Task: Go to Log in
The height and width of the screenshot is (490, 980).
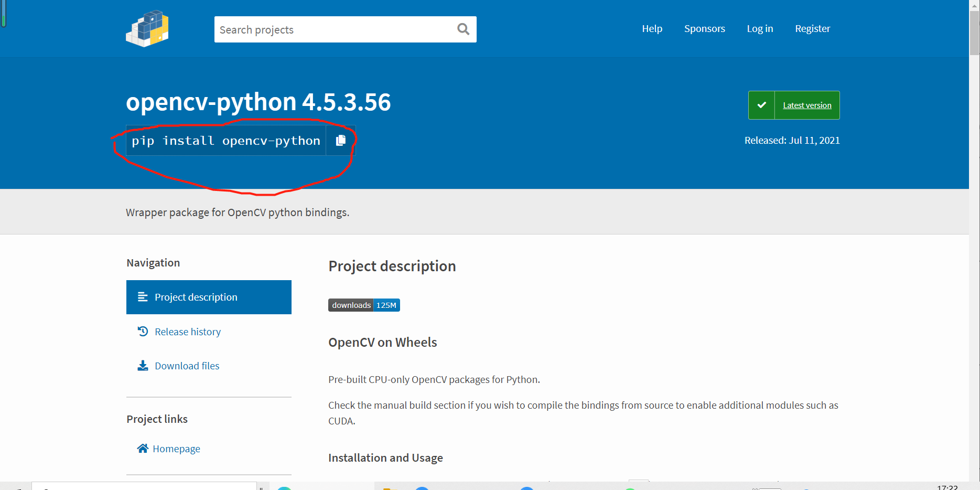Action: coord(760,29)
